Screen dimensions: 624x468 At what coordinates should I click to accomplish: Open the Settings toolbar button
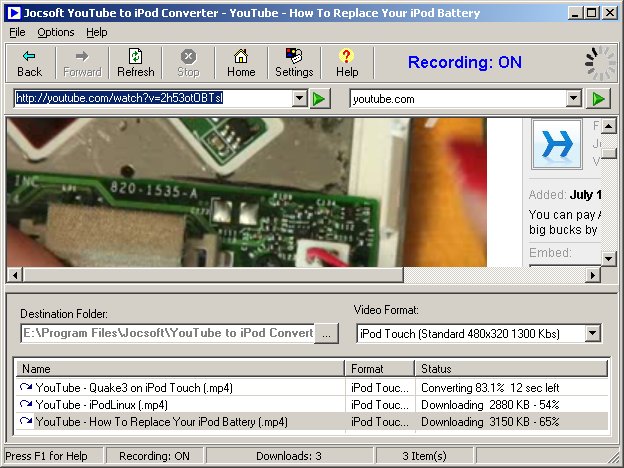click(x=294, y=63)
